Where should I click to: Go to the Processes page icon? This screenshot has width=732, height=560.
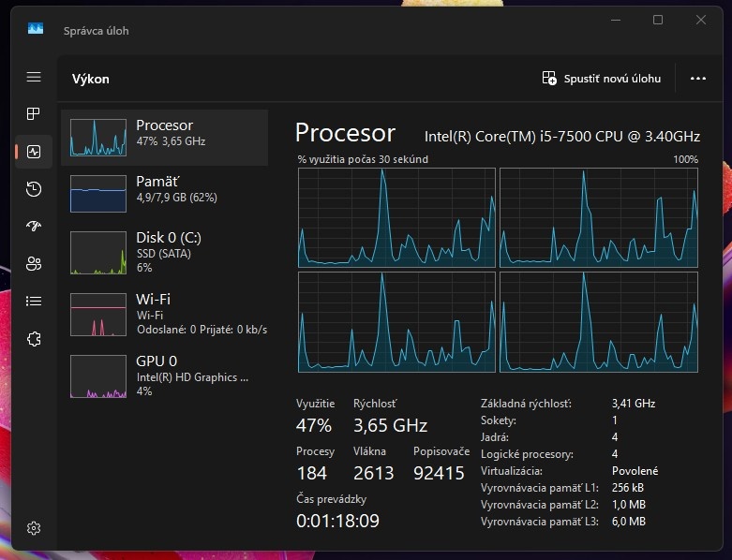(x=34, y=114)
